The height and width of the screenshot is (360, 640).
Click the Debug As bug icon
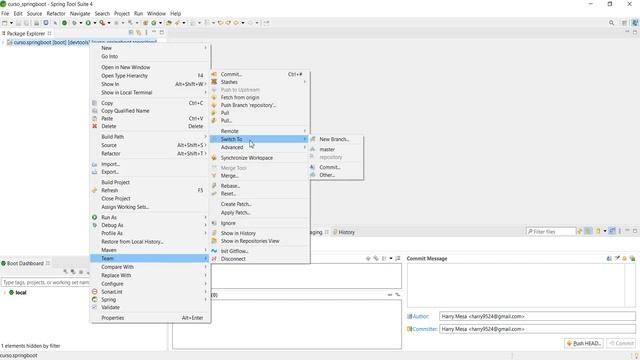[x=95, y=225]
